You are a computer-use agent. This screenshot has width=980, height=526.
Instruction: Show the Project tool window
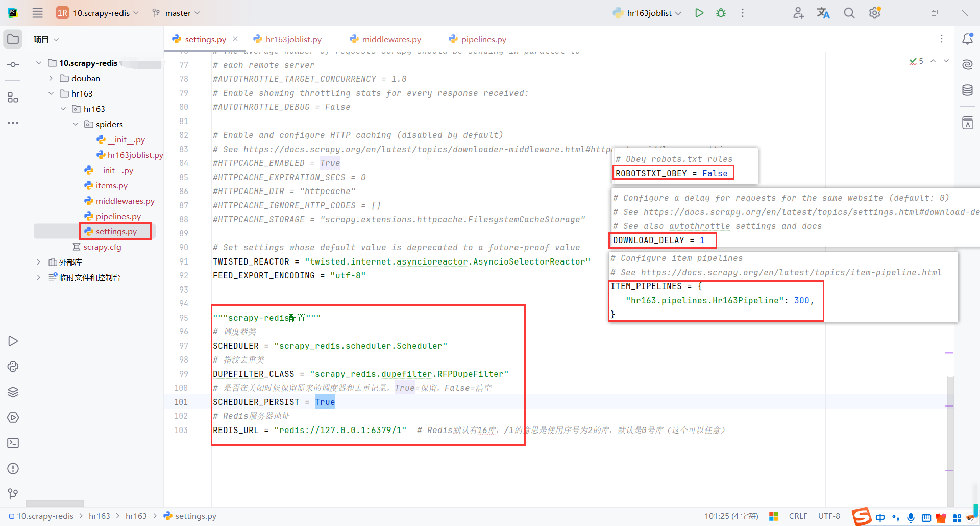[x=13, y=39]
